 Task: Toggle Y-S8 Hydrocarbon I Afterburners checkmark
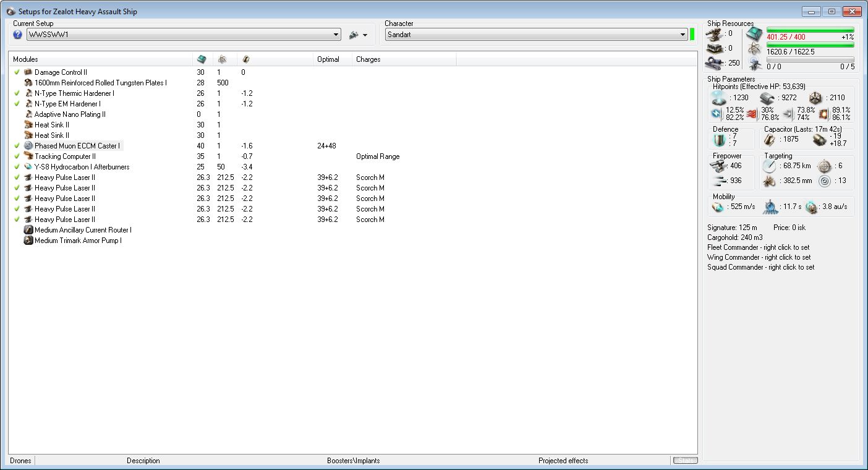pos(17,167)
